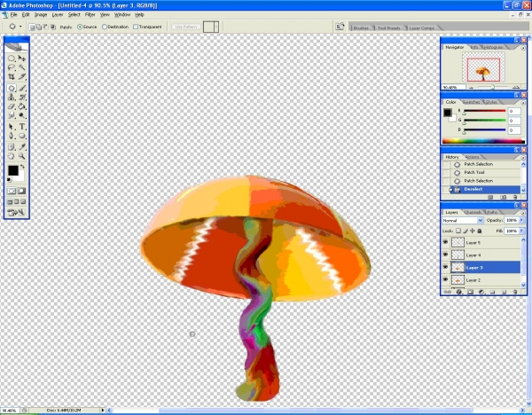
Task: Hide Layer 4 visibility eye
Action: [445, 254]
